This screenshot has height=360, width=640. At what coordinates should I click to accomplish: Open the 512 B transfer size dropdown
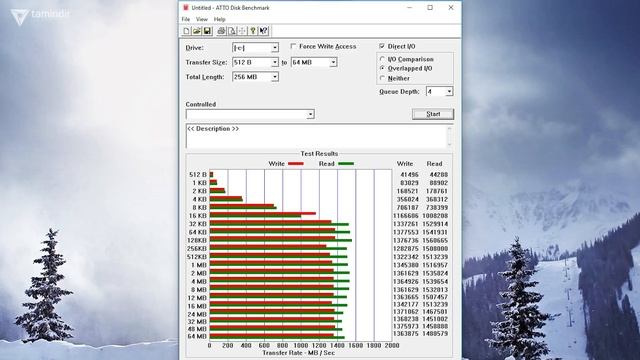275,62
